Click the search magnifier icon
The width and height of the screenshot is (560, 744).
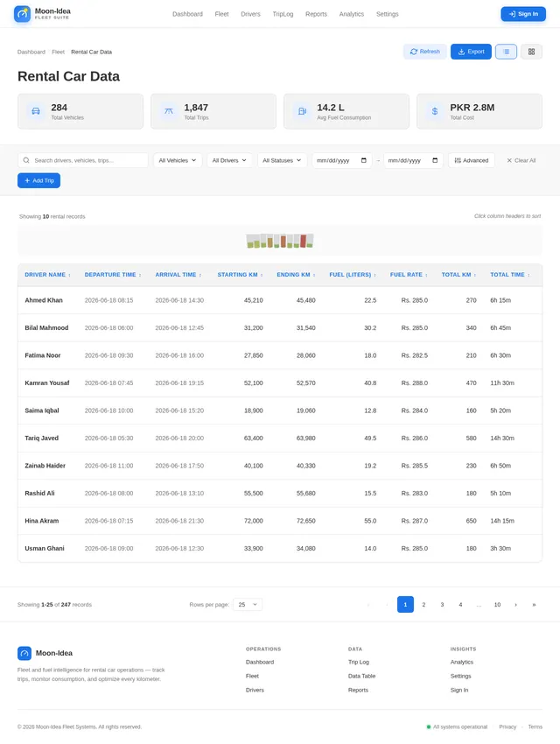coord(26,160)
